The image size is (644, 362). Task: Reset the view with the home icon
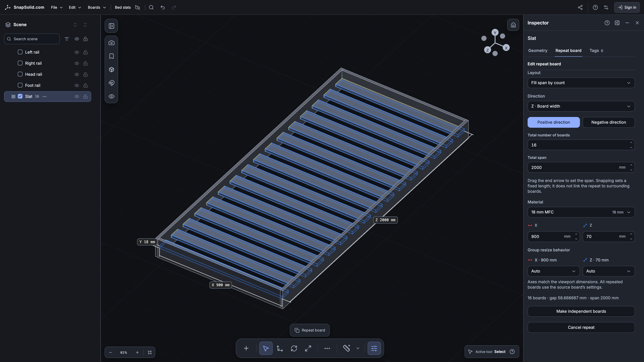tap(513, 25)
